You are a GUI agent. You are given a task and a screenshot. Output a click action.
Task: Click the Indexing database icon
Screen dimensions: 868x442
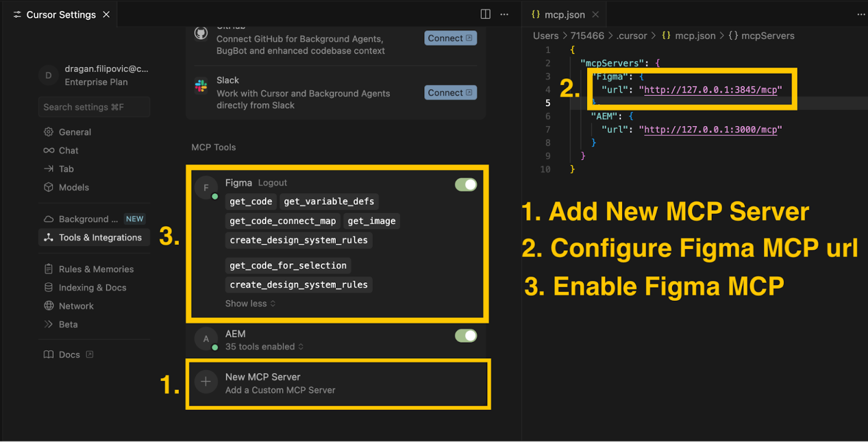tap(49, 287)
